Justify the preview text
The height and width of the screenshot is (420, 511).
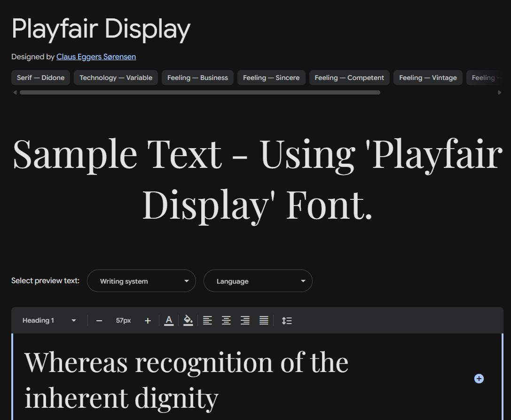click(x=264, y=321)
